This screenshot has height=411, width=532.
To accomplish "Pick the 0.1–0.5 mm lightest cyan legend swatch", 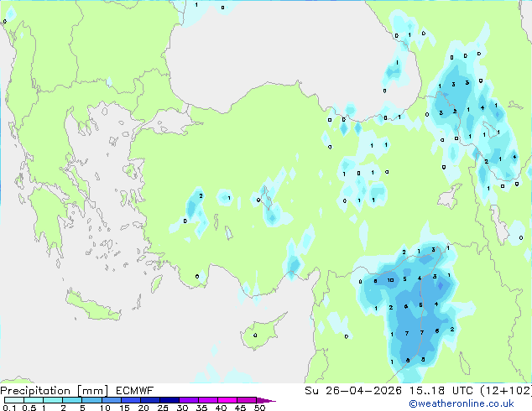I will coord(14,400).
